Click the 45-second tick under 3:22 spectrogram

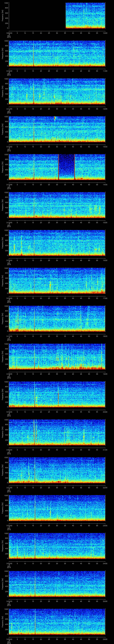(81, 525)
